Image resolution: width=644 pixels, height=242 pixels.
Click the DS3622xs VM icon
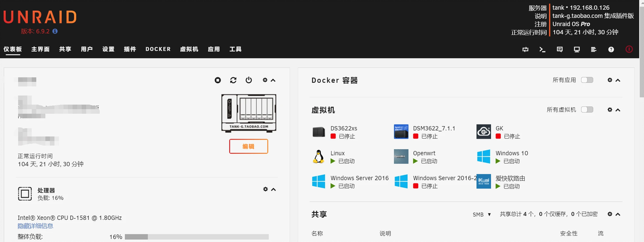(x=319, y=132)
